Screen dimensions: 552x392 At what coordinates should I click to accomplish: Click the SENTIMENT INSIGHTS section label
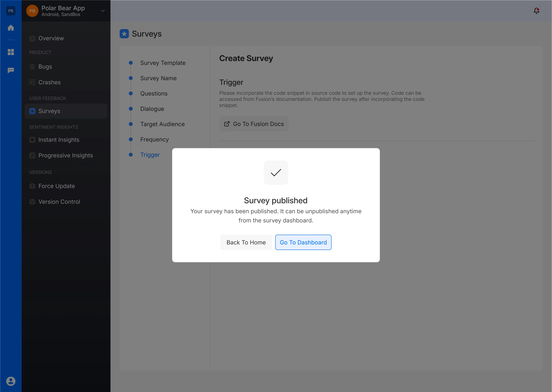[54, 127]
